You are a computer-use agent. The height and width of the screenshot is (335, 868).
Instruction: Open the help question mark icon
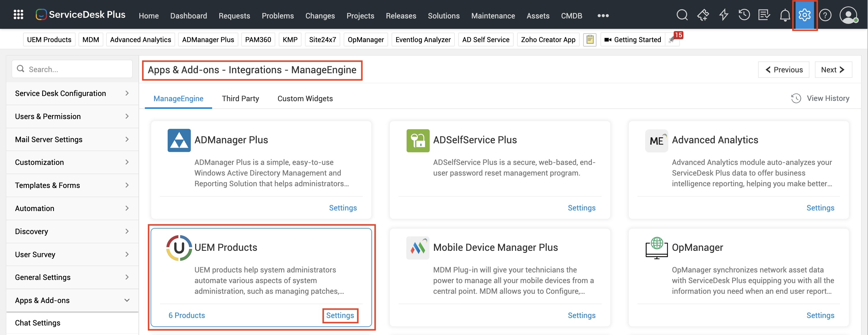coord(825,15)
